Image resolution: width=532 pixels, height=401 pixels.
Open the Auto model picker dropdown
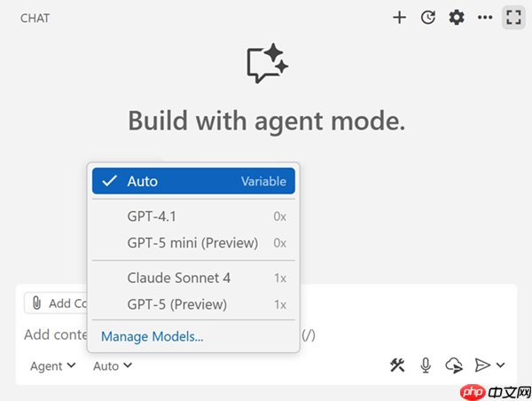coord(113,366)
